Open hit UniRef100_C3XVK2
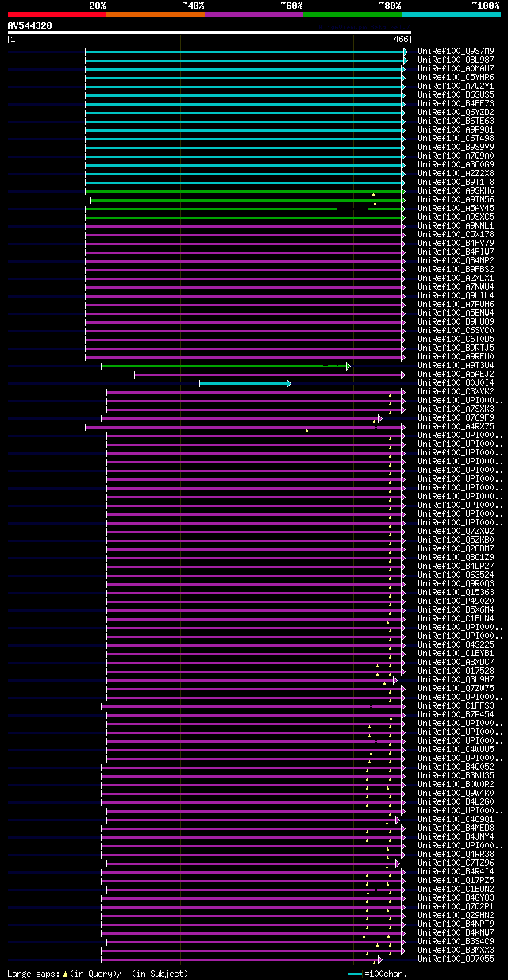508x980 pixels. click(456, 391)
